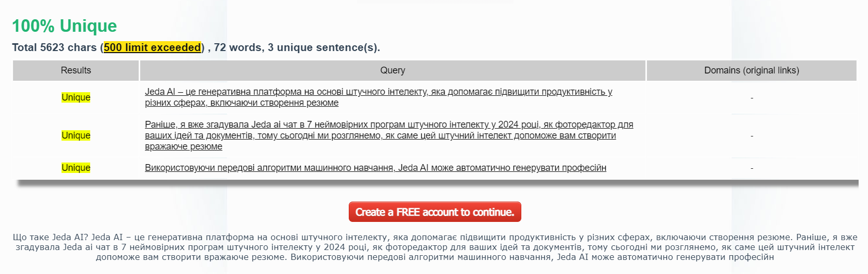
Task: Click the domain dash in the third result row
Action: point(751,168)
